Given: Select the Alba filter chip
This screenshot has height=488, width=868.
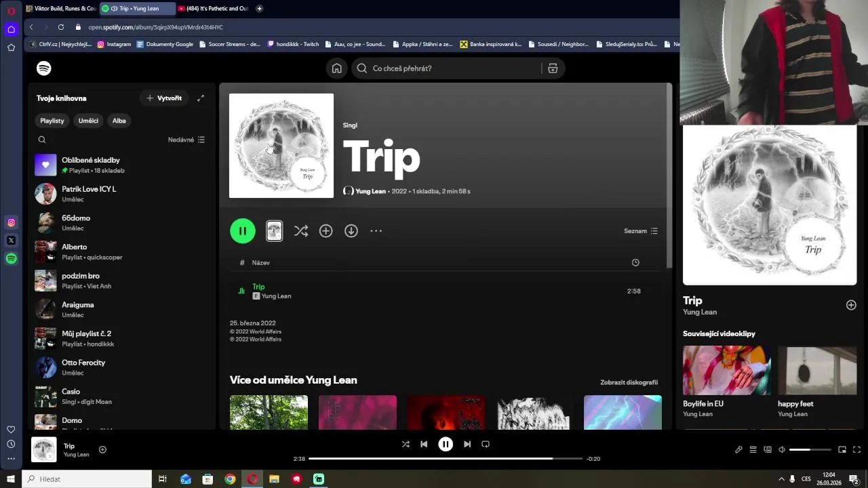Looking at the screenshot, I should coord(119,121).
